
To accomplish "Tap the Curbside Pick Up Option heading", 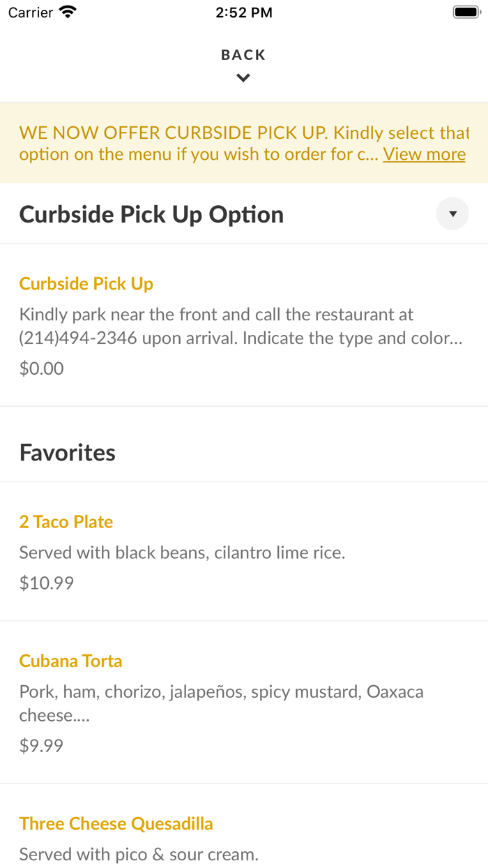I will tap(151, 214).
